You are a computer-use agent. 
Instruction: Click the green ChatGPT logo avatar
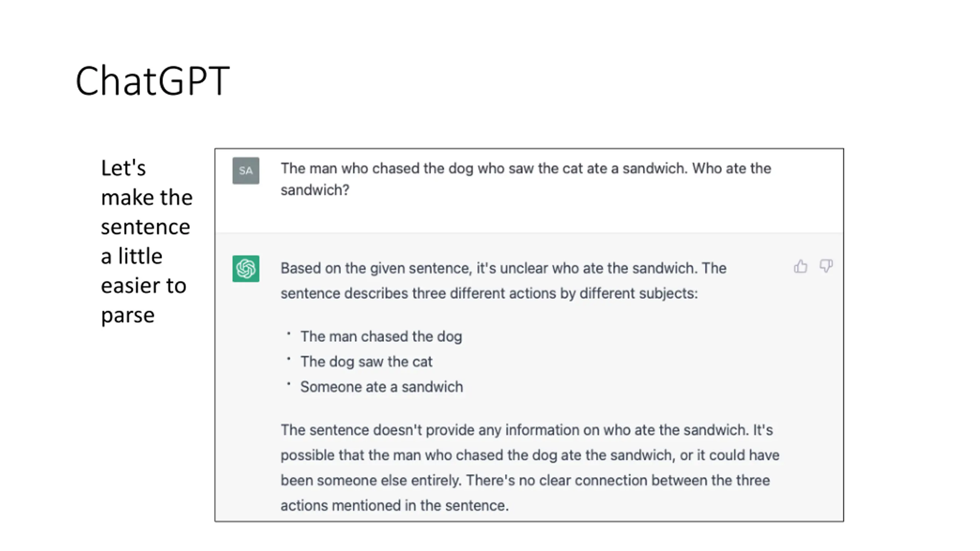[246, 269]
